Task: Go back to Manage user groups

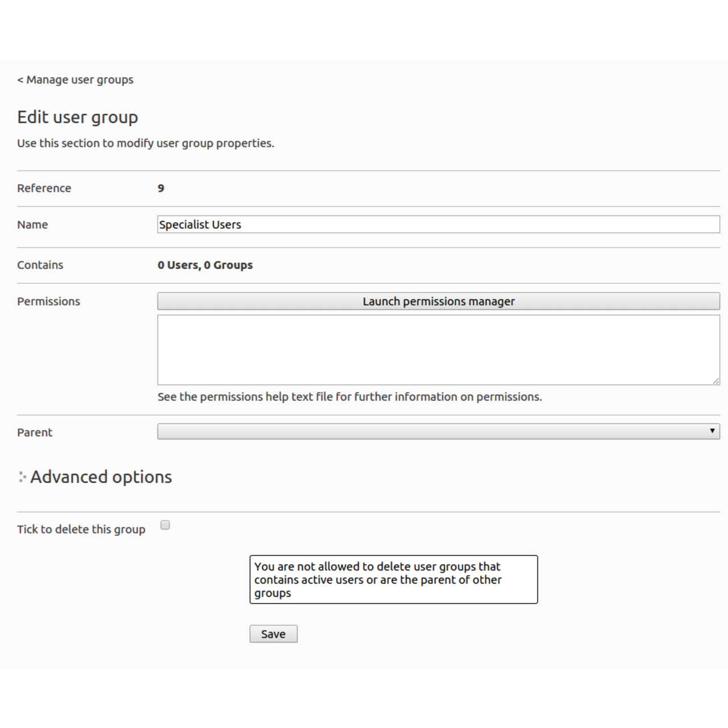Action: click(x=75, y=80)
